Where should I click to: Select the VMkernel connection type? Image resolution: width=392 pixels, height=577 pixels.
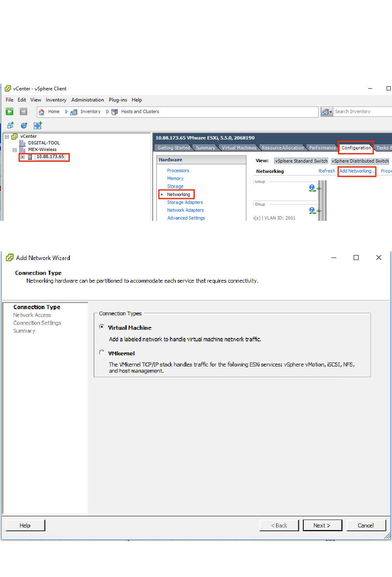(x=102, y=352)
